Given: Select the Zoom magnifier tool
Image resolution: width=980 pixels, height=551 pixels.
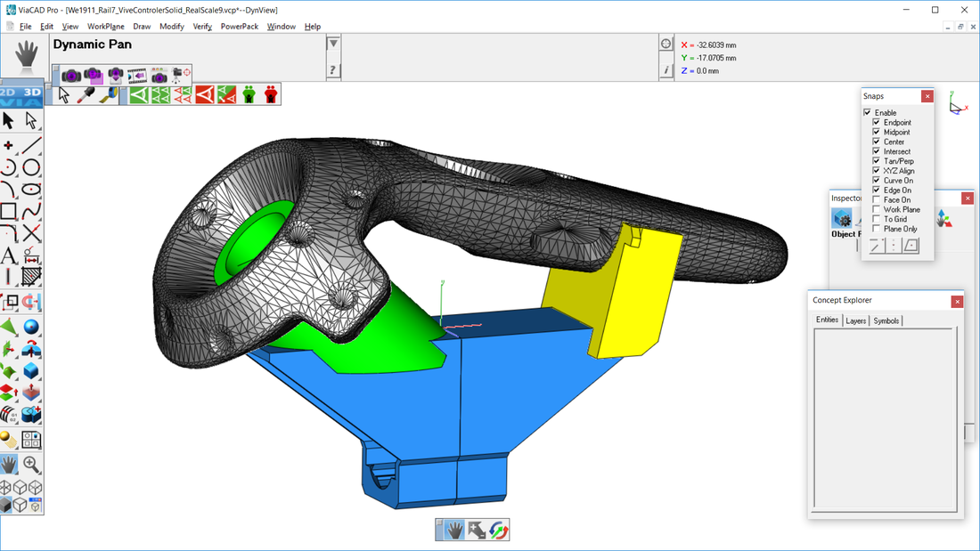Looking at the screenshot, I should pyautogui.click(x=32, y=464).
